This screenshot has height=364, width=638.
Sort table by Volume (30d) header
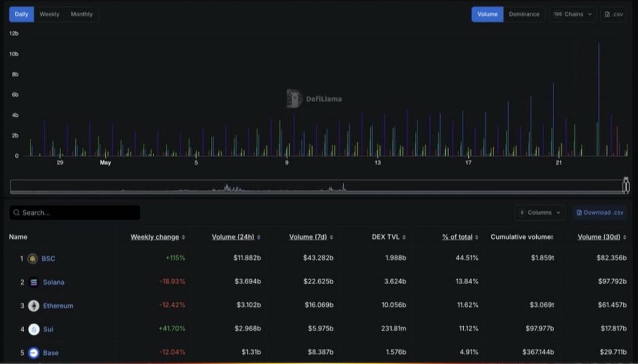click(599, 237)
